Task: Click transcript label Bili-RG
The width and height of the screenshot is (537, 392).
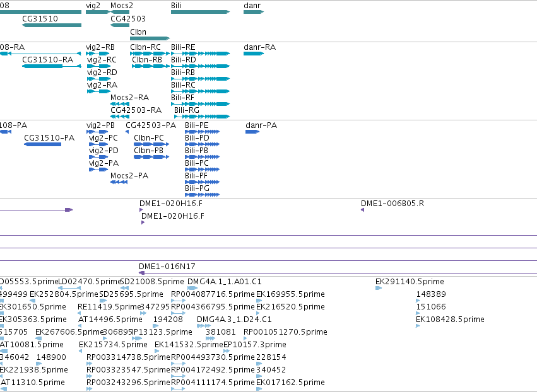Action: [x=187, y=110]
